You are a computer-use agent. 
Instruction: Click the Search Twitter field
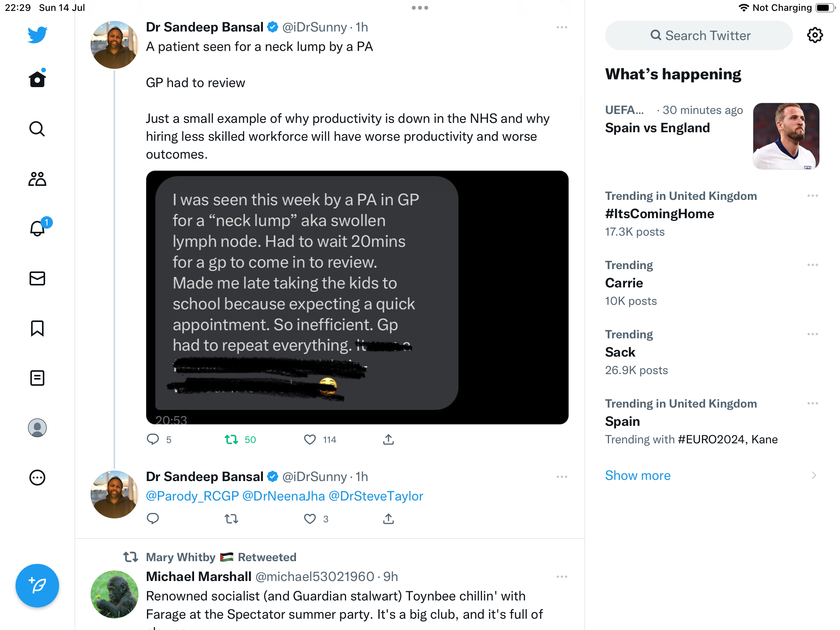coord(699,35)
